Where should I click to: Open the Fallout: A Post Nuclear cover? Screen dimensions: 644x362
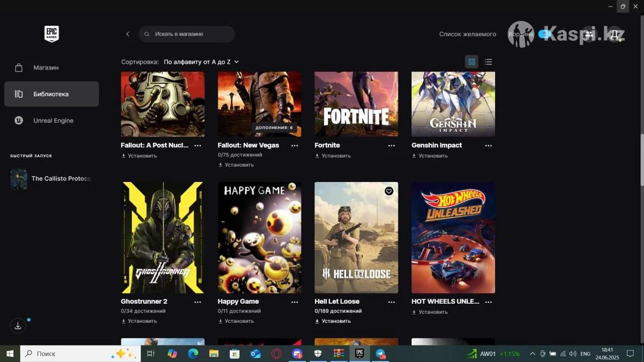click(x=163, y=104)
